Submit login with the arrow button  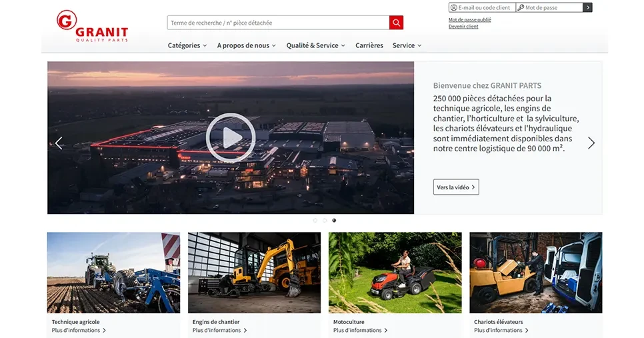[x=587, y=7]
